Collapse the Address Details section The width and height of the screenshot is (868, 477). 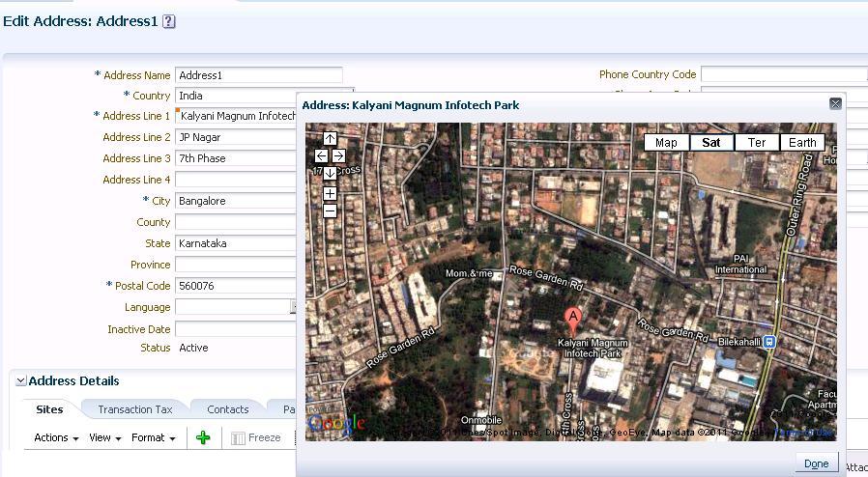(x=20, y=380)
